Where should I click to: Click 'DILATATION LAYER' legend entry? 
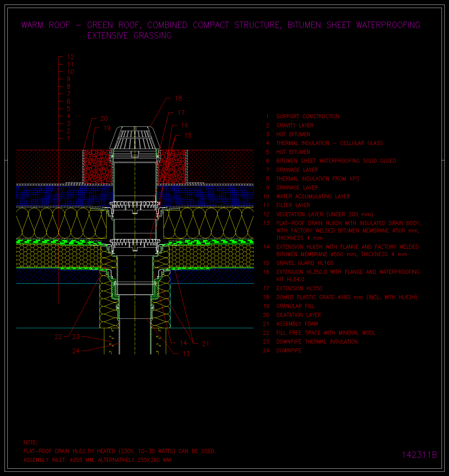coord(299,315)
